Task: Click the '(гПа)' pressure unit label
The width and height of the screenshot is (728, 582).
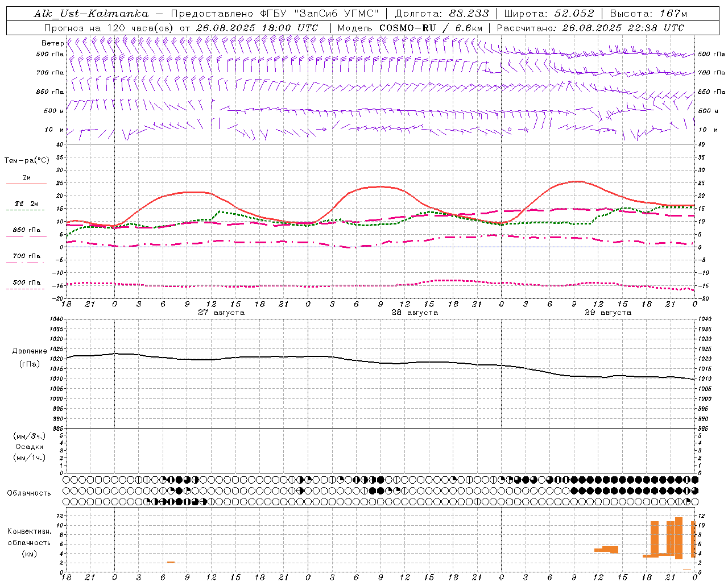Action: coord(29,364)
